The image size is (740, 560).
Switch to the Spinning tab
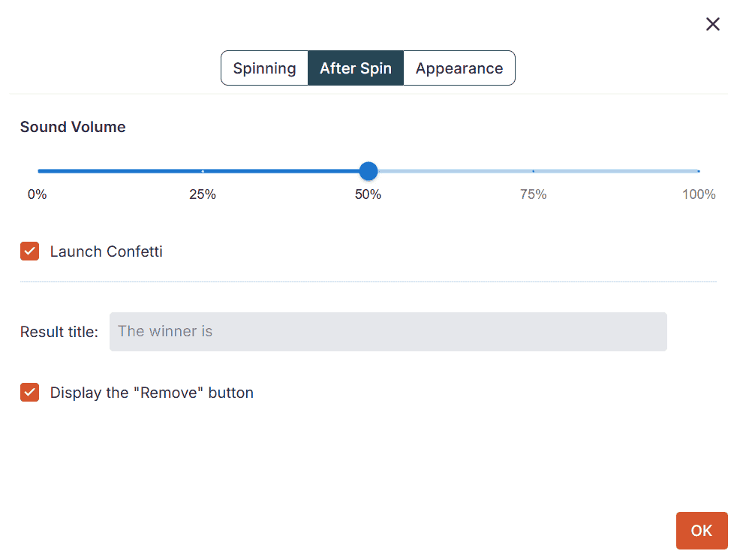(x=264, y=68)
